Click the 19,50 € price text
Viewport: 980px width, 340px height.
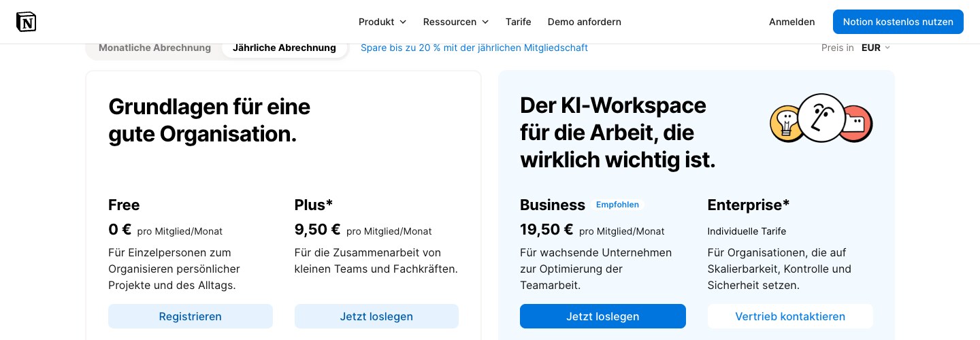[546, 230]
